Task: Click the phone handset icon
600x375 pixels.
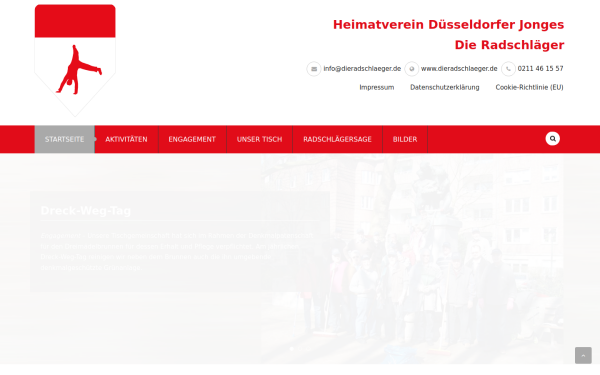Action: 508,69
